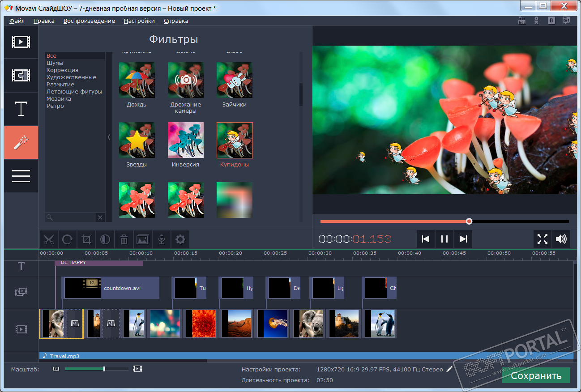Click the main video track icon
This screenshot has width=581, height=392.
click(21, 330)
